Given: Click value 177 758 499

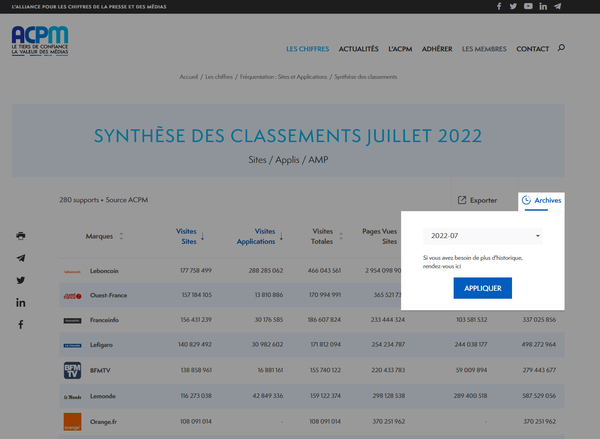Looking at the screenshot, I should [x=196, y=271].
